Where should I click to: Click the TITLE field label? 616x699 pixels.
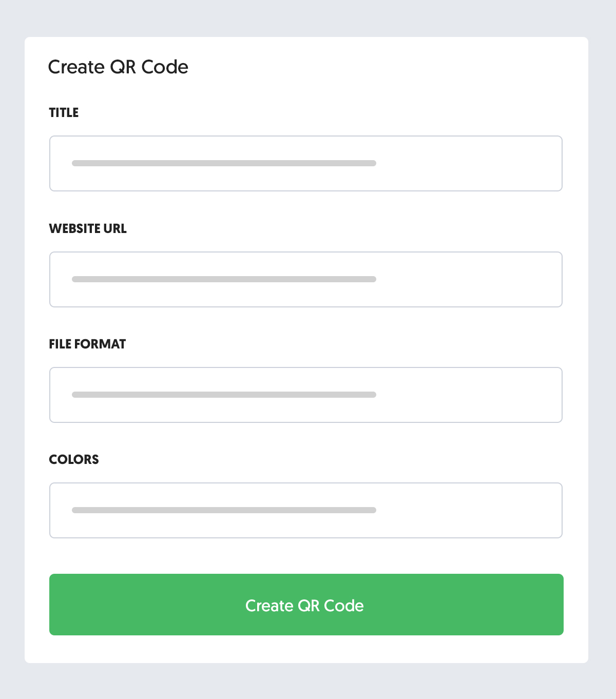(64, 113)
